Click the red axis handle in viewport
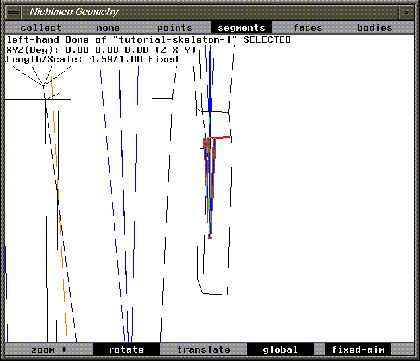This screenshot has width=420, height=361. 221,137
